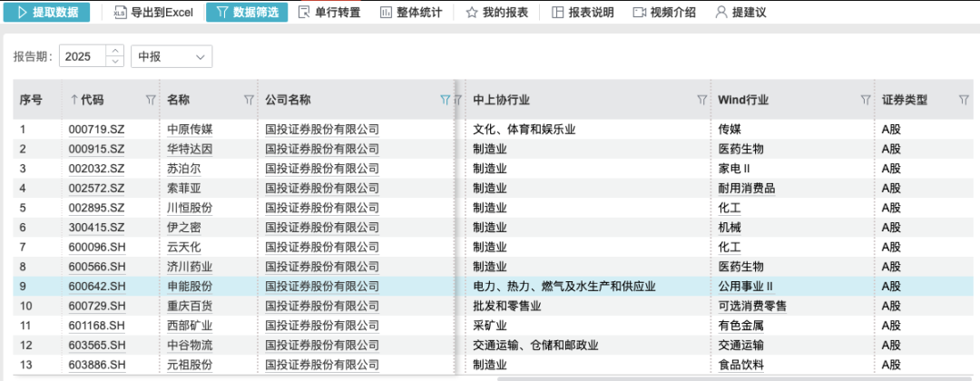Open the active 公司名称 column filter
Viewport: 980px width, 381px height.
445,100
